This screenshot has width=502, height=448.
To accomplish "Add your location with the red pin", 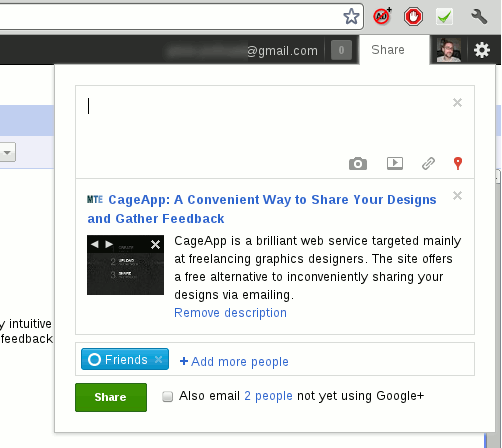I will (458, 163).
